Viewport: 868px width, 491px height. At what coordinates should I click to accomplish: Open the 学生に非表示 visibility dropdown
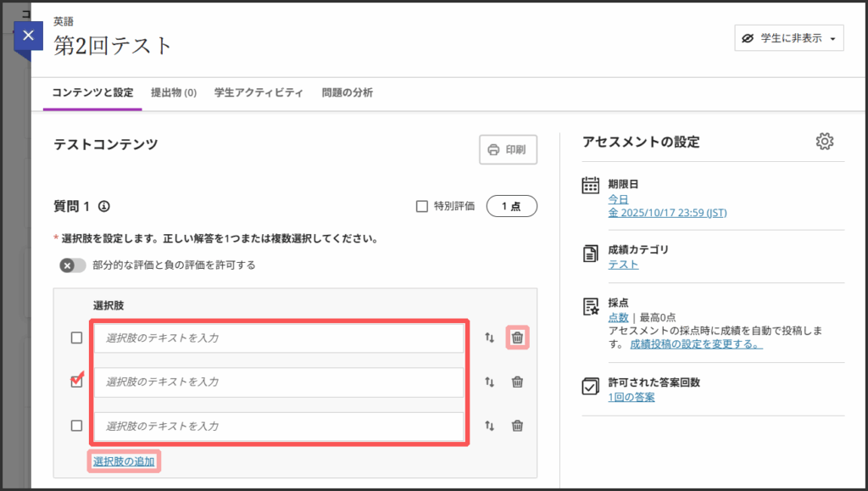(x=788, y=38)
